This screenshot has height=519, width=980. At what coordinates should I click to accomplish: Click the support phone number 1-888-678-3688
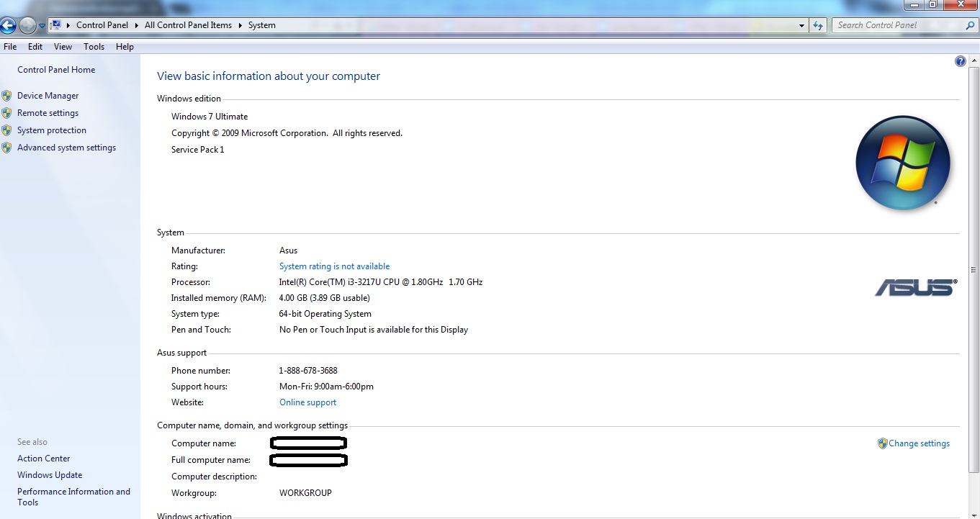click(x=308, y=371)
